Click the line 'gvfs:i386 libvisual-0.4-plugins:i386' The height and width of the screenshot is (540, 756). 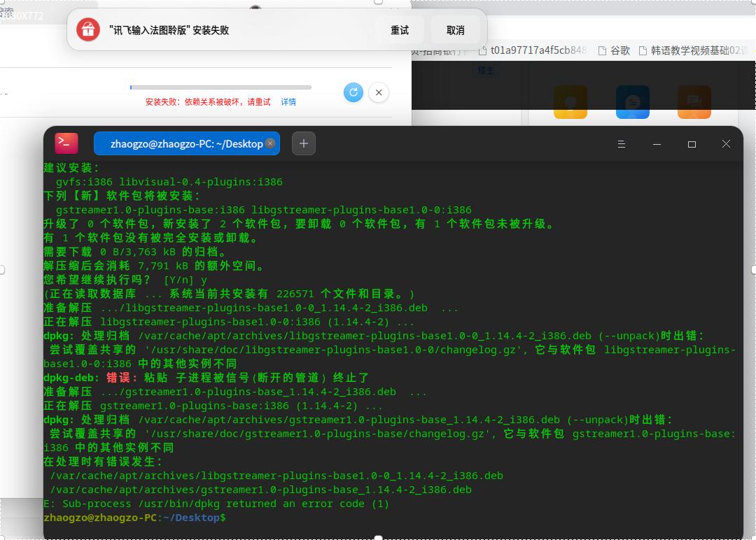[169, 182]
